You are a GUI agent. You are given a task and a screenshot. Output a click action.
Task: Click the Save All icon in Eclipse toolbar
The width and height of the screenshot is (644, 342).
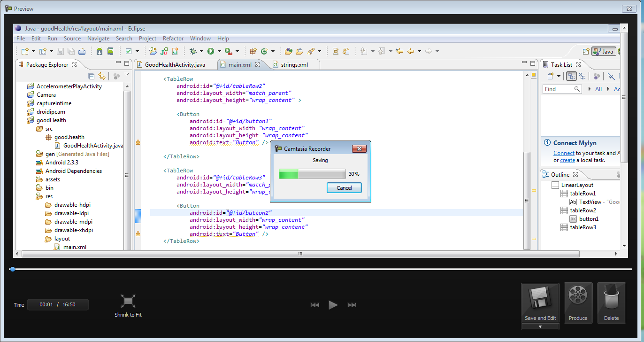click(x=71, y=51)
